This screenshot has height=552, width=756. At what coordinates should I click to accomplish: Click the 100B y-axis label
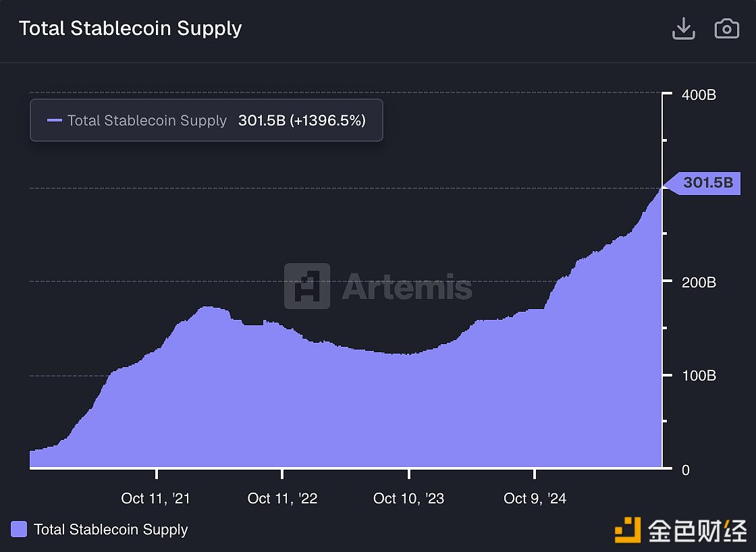[x=699, y=376]
